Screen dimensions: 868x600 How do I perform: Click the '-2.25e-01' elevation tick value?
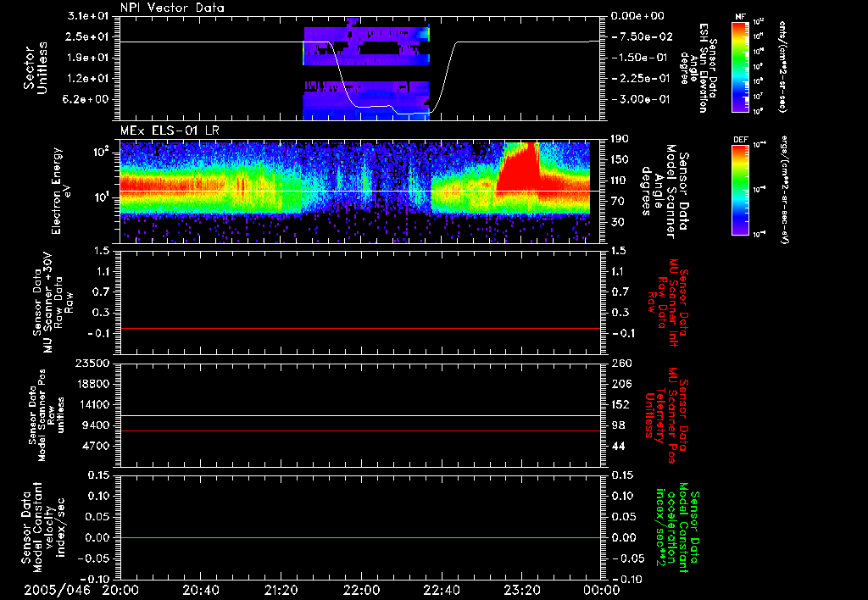pos(643,79)
